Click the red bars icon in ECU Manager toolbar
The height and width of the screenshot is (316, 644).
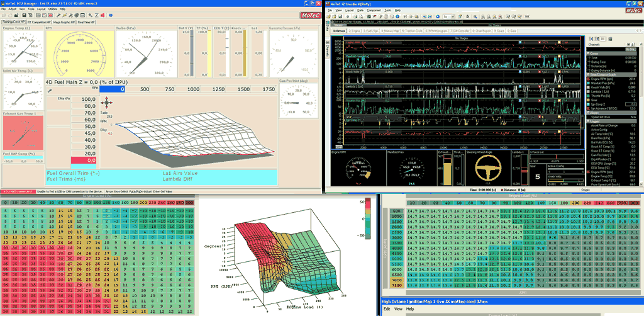point(103,15)
